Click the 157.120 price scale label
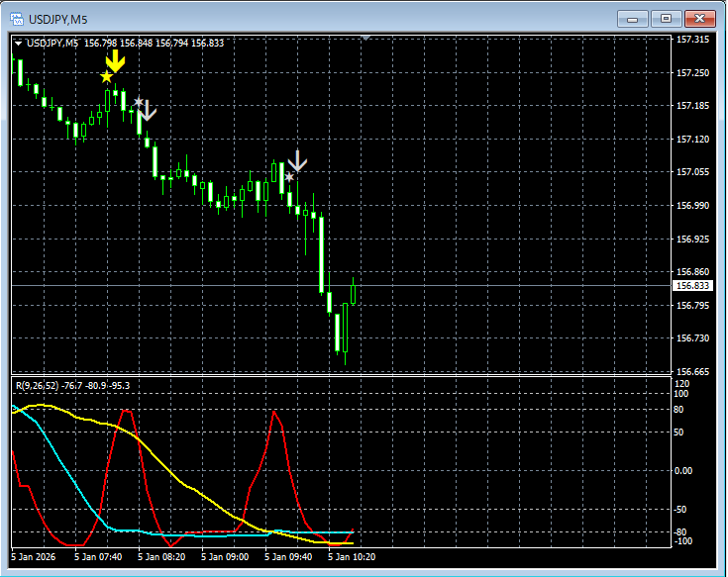The image size is (728, 577). pos(692,140)
